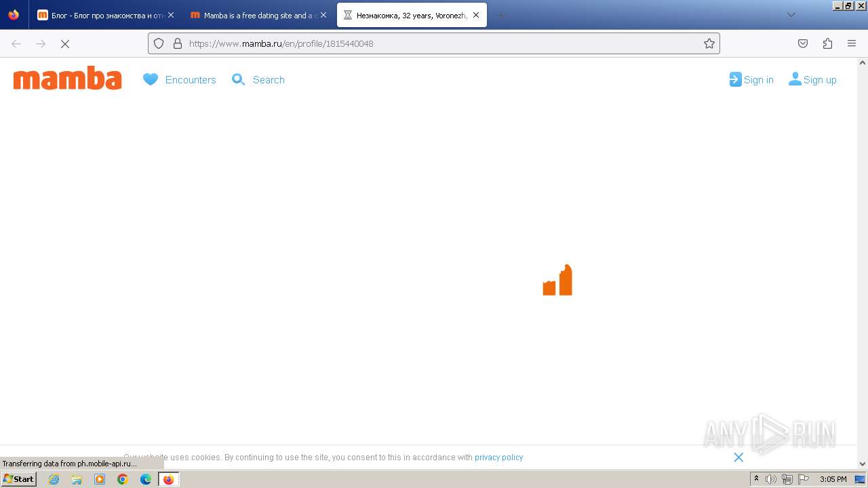Image resolution: width=868 pixels, height=488 pixels.
Task: Open the Action Center flag icon
Action: coord(804,479)
